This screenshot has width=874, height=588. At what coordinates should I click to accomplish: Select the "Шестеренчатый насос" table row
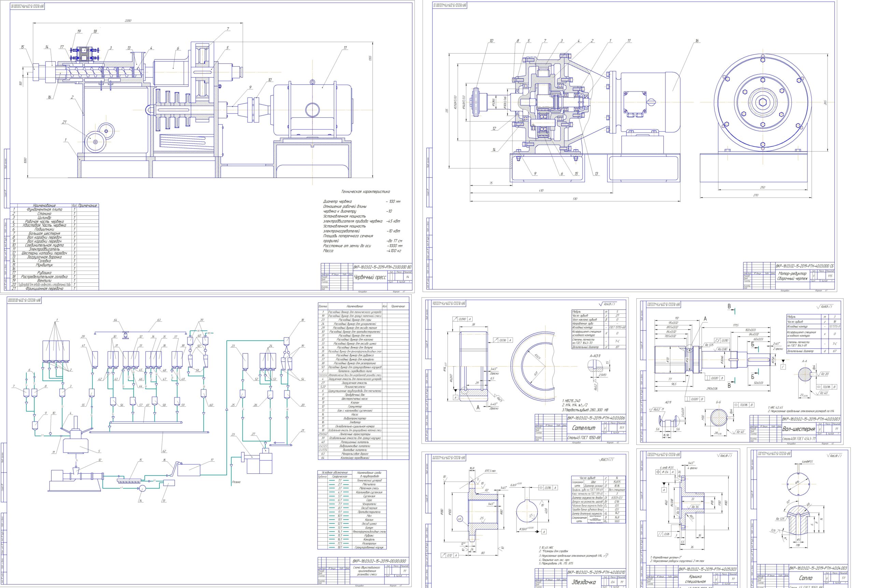363,399
